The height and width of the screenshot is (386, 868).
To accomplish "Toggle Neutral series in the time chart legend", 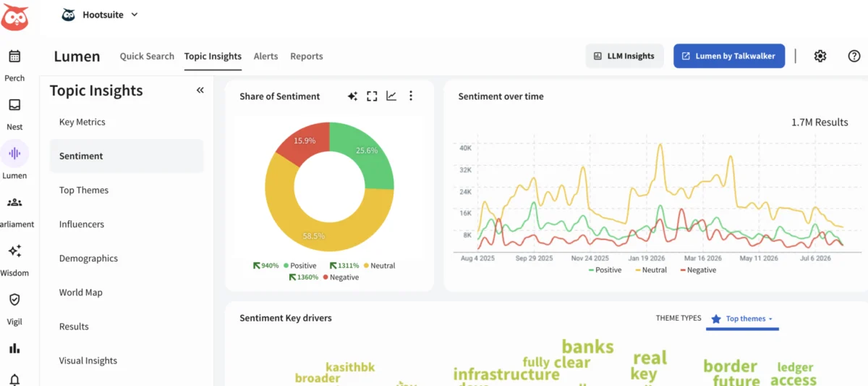I will (651, 270).
